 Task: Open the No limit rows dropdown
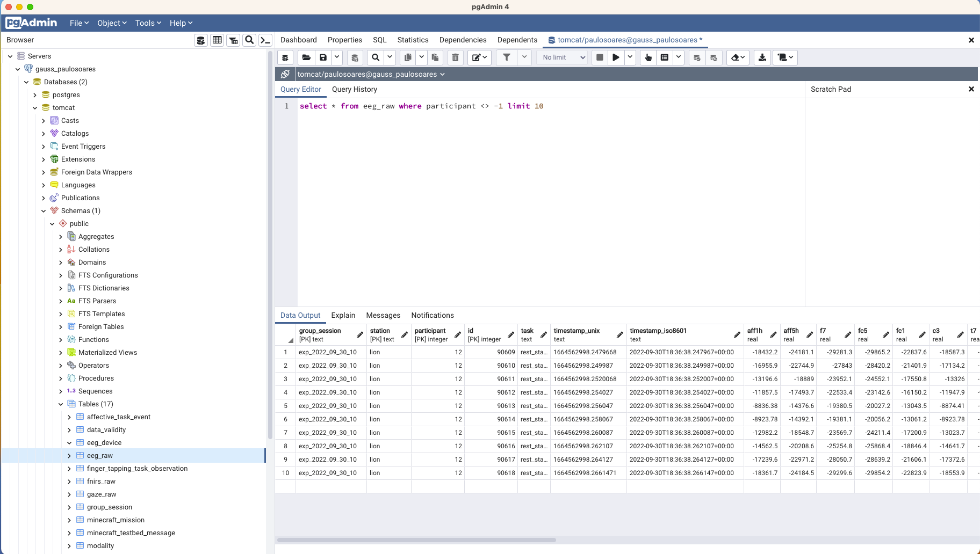[562, 57]
